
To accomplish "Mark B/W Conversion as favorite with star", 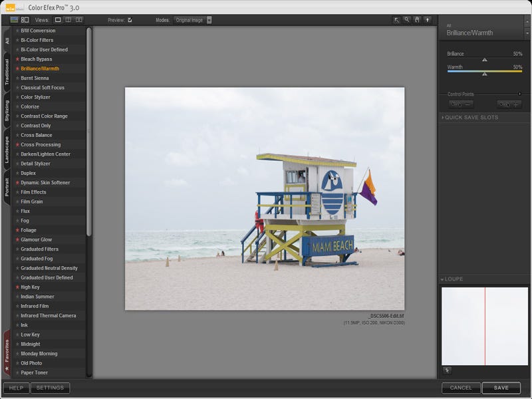I will click(17, 31).
